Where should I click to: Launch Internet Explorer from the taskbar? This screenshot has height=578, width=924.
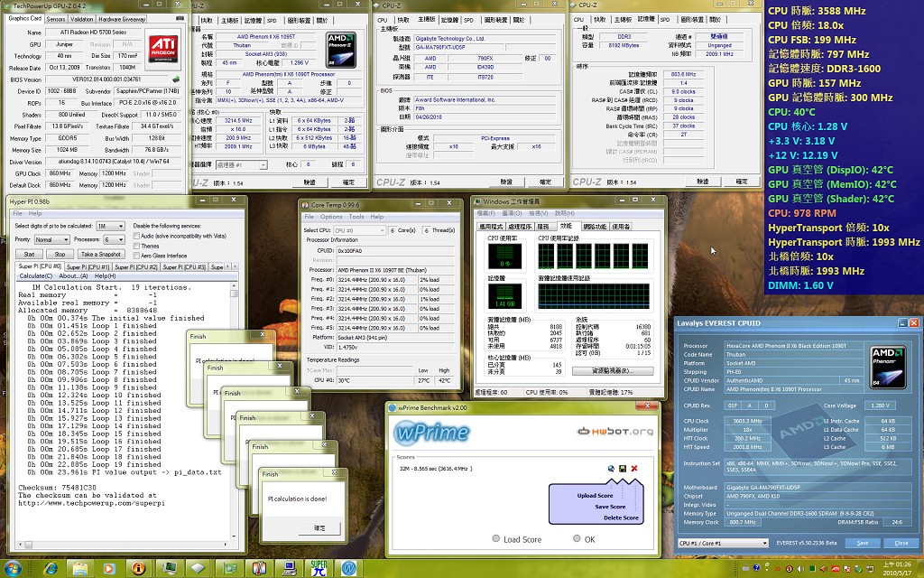pos(51,568)
